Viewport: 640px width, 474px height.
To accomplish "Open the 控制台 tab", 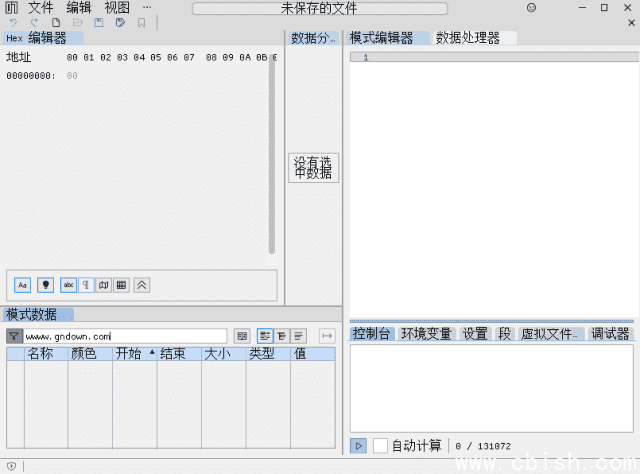I will coord(372,334).
